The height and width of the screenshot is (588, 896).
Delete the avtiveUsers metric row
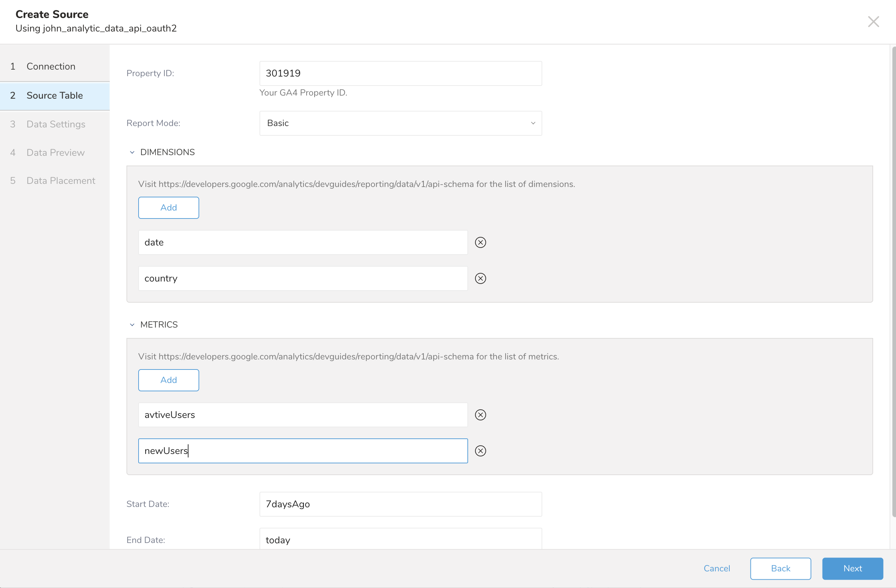[x=480, y=415]
